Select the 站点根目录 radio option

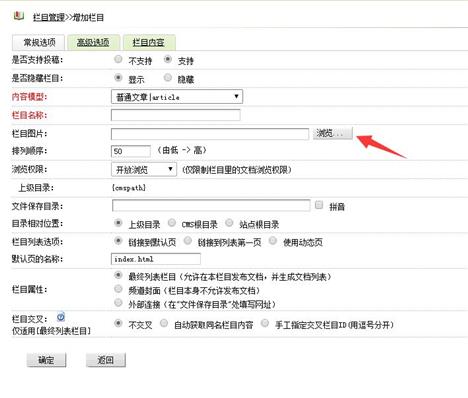coord(229,223)
